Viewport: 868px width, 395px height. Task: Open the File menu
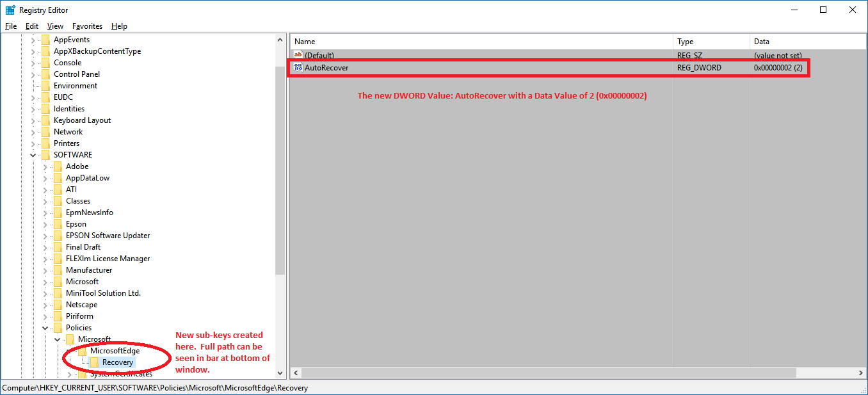(x=11, y=26)
